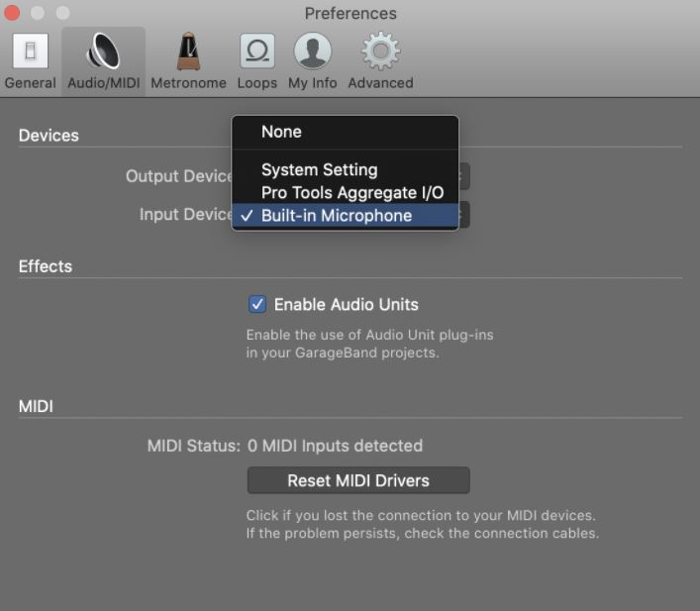Click the Input Device label
700x611 pixels.
[186, 214]
